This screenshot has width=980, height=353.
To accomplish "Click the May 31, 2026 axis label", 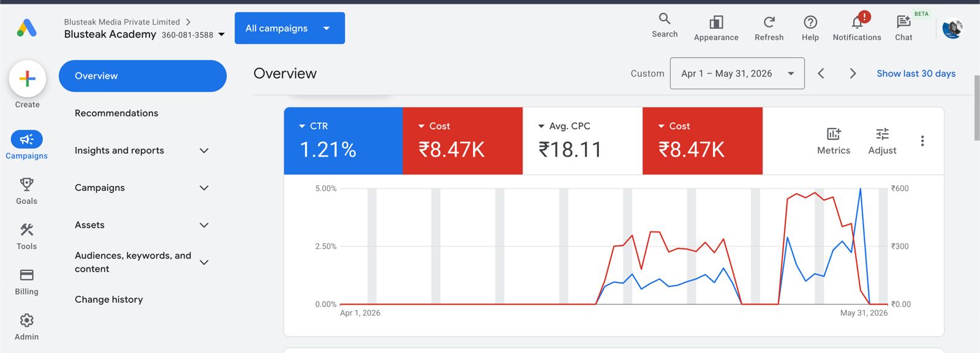I will (x=864, y=313).
